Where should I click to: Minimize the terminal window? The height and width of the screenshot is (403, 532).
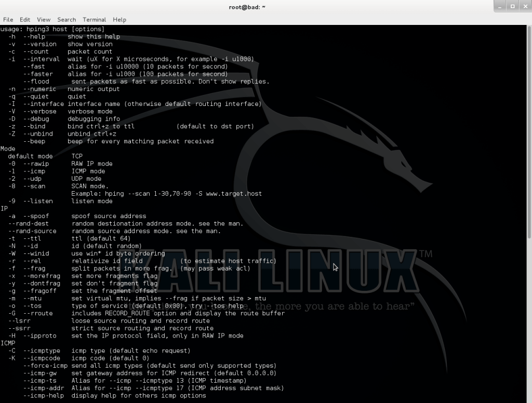click(x=500, y=6)
